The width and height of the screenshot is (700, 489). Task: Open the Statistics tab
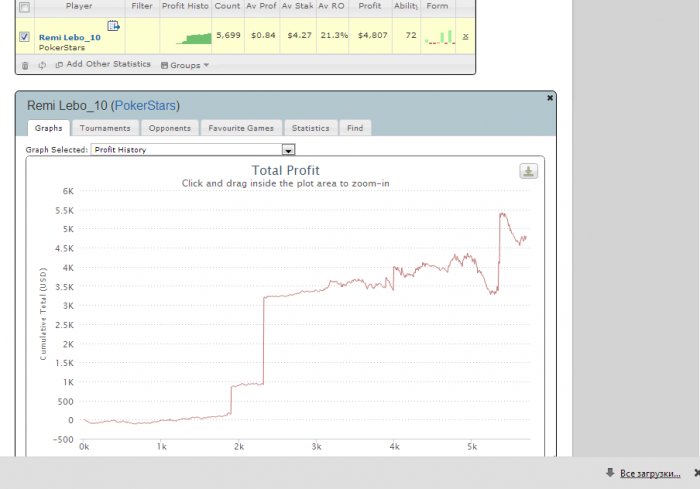pyautogui.click(x=311, y=128)
